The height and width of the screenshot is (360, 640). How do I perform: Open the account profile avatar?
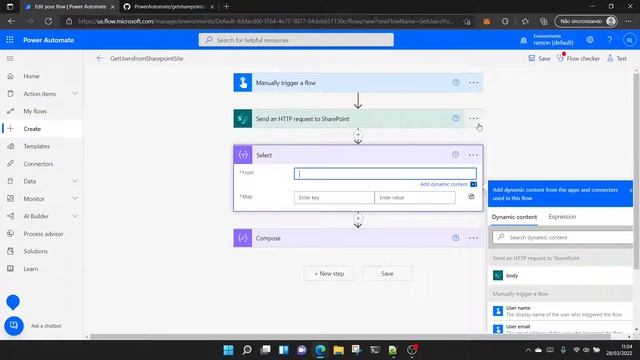tap(629, 40)
